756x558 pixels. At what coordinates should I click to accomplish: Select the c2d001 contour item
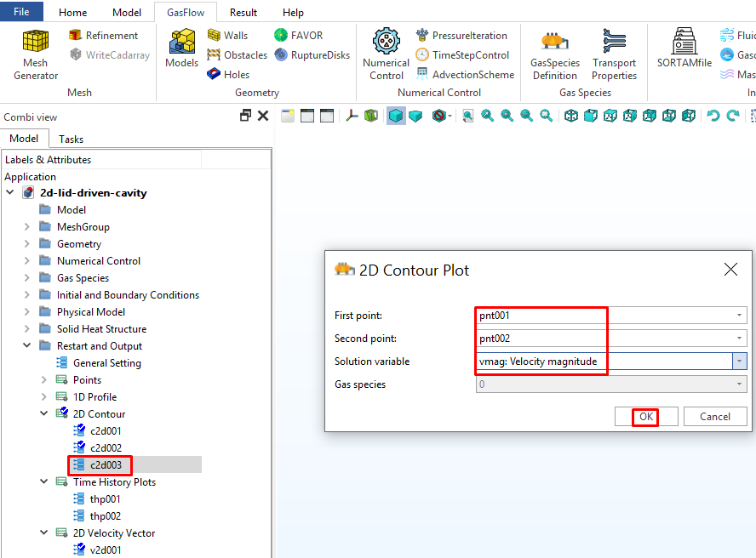[106, 431]
